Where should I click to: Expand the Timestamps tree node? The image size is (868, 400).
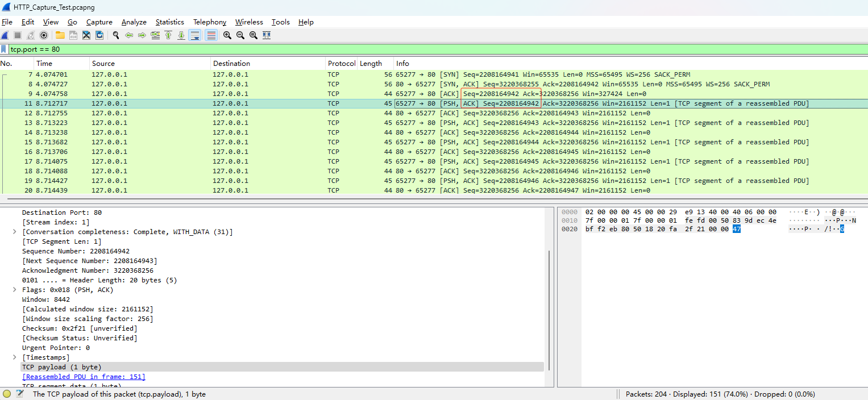click(x=14, y=357)
